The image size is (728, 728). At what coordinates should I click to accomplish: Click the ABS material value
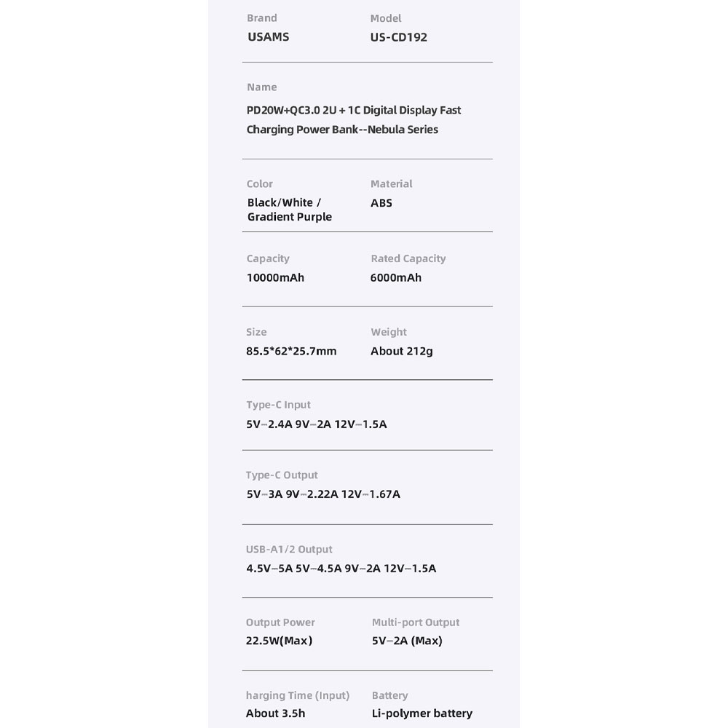tap(381, 203)
